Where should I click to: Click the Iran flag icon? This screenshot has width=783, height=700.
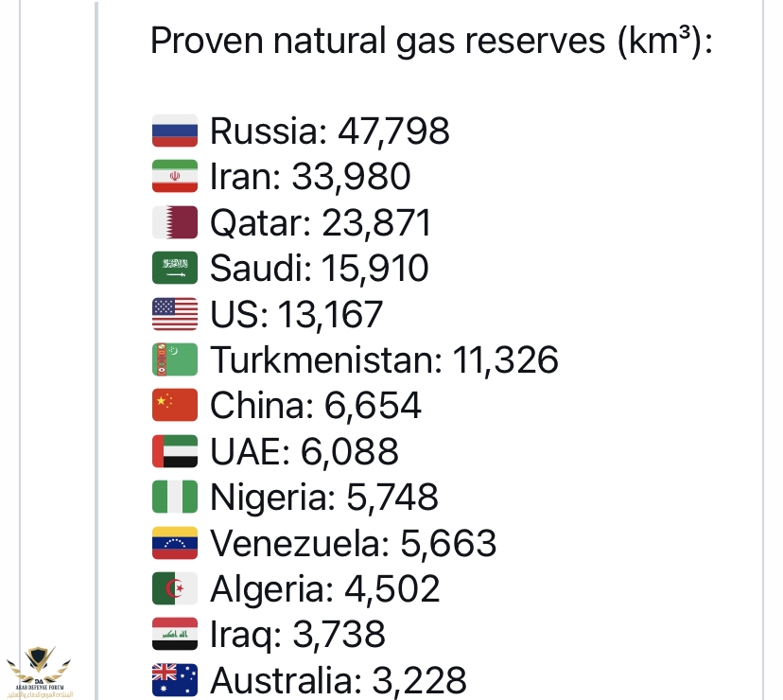(x=175, y=176)
